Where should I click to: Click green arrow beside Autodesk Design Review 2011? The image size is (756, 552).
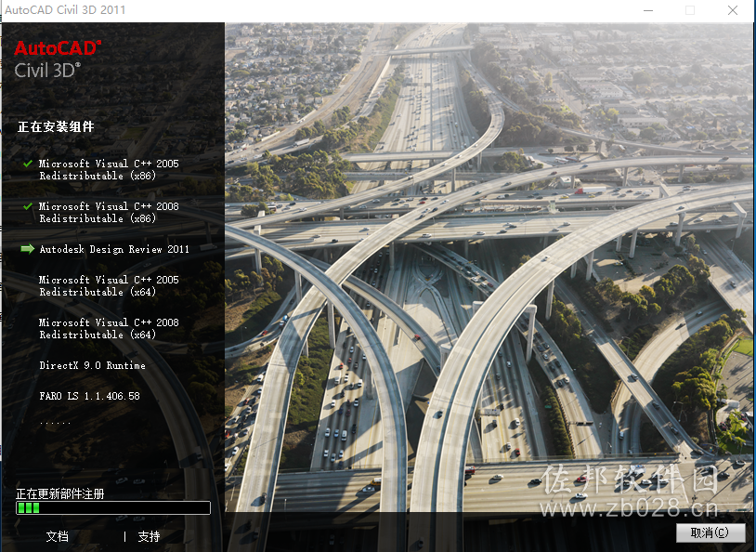click(28, 248)
